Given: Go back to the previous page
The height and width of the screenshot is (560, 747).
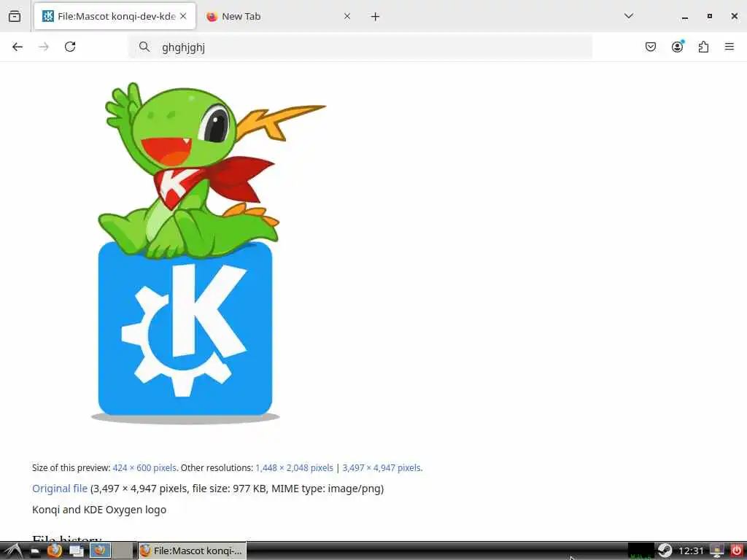Looking at the screenshot, I should point(18,47).
